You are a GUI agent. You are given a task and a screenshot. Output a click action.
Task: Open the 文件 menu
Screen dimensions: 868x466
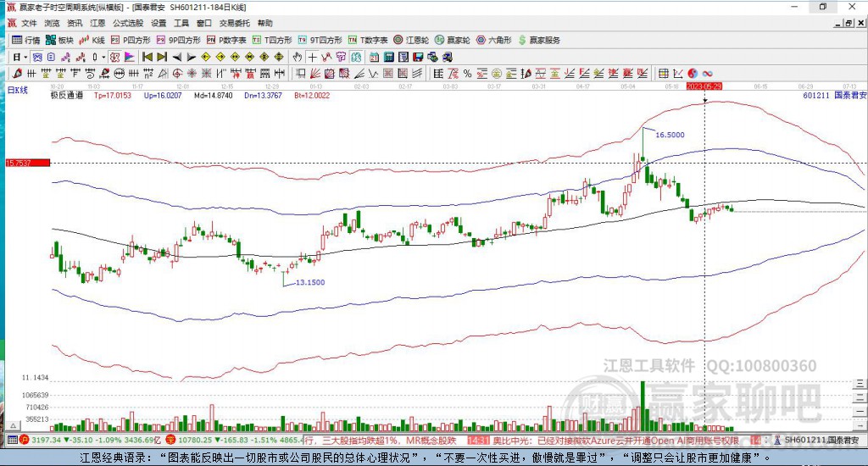(29, 23)
